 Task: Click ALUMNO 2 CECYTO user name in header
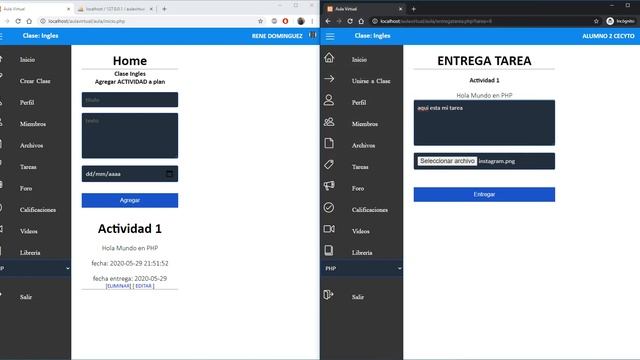tap(608, 36)
